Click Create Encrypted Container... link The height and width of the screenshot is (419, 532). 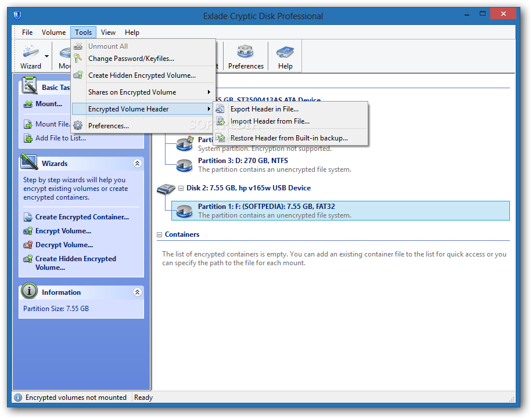pos(82,217)
